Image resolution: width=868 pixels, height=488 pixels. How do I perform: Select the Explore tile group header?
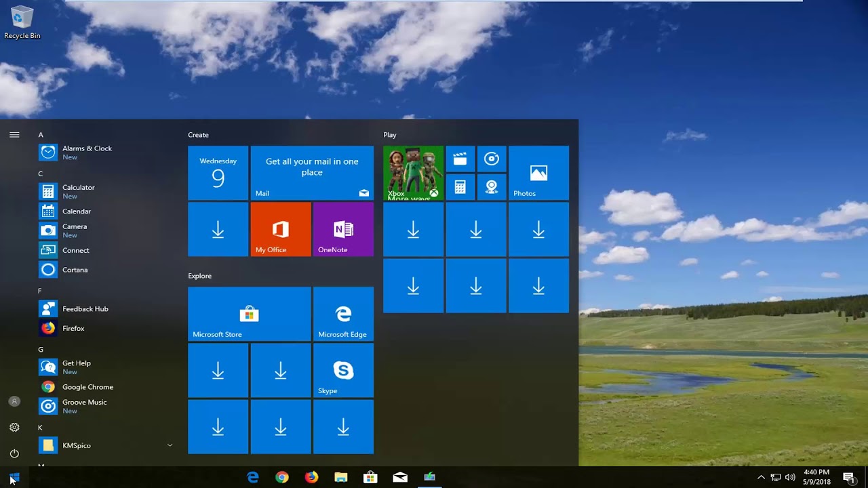point(199,276)
